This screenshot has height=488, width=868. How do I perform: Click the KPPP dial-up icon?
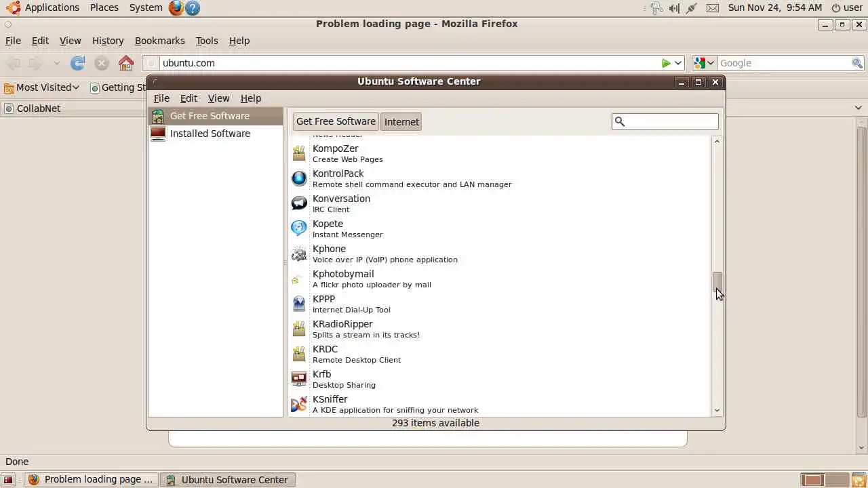[x=299, y=304]
